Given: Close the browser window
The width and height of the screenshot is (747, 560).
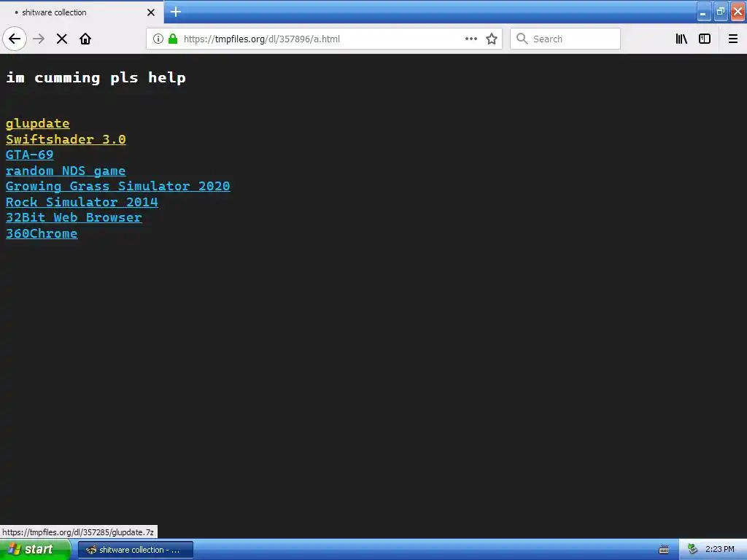Looking at the screenshot, I should 738,12.
